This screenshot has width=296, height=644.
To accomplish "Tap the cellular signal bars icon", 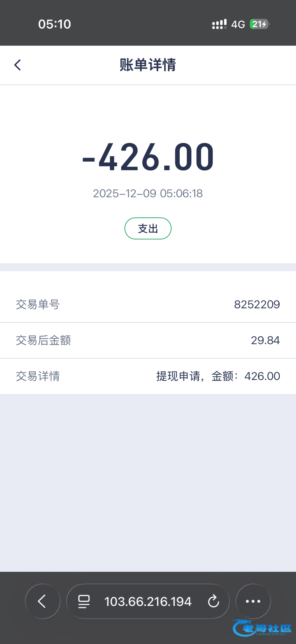I will (x=219, y=24).
